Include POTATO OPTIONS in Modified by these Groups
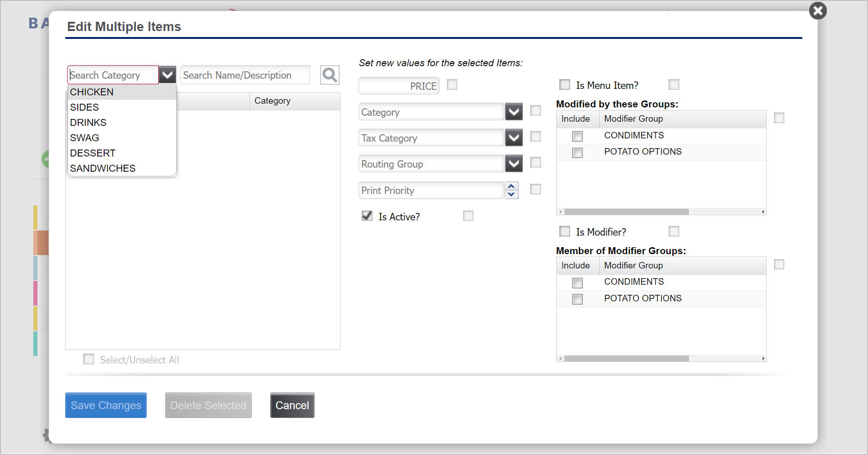The width and height of the screenshot is (868, 455). tap(577, 153)
